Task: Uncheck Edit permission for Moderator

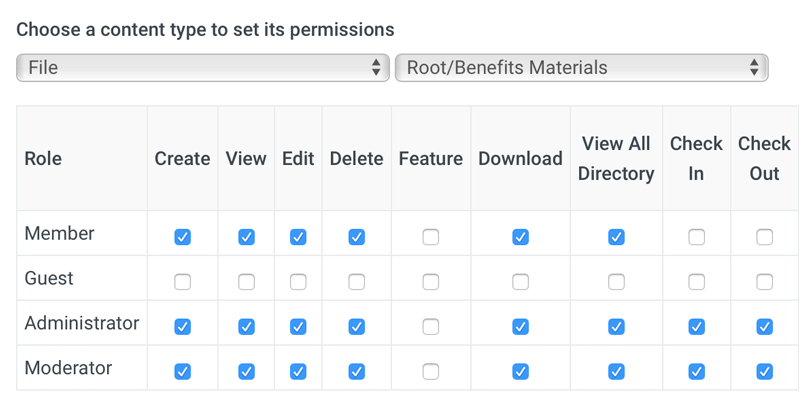Action: pyautogui.click(x=298, y=371)
